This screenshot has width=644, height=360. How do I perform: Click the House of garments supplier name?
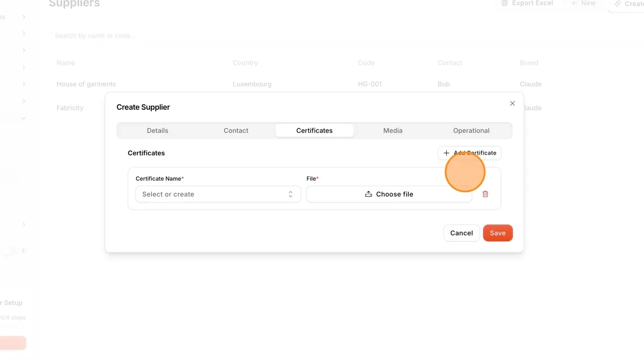click(86, 84)
